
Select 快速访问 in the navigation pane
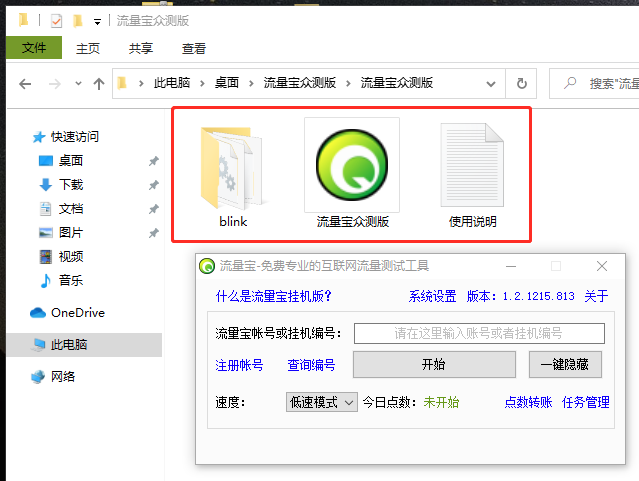(x=75, y=137)
